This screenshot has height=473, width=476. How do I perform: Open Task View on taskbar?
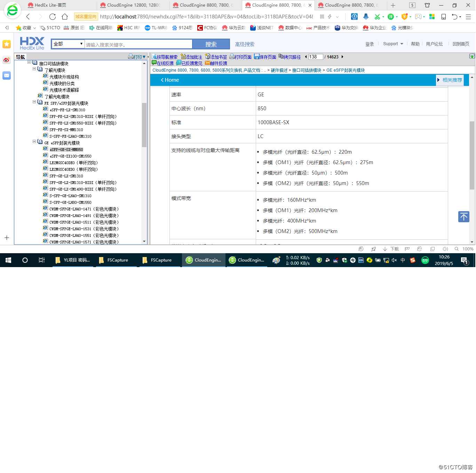(x=41, y=260)
